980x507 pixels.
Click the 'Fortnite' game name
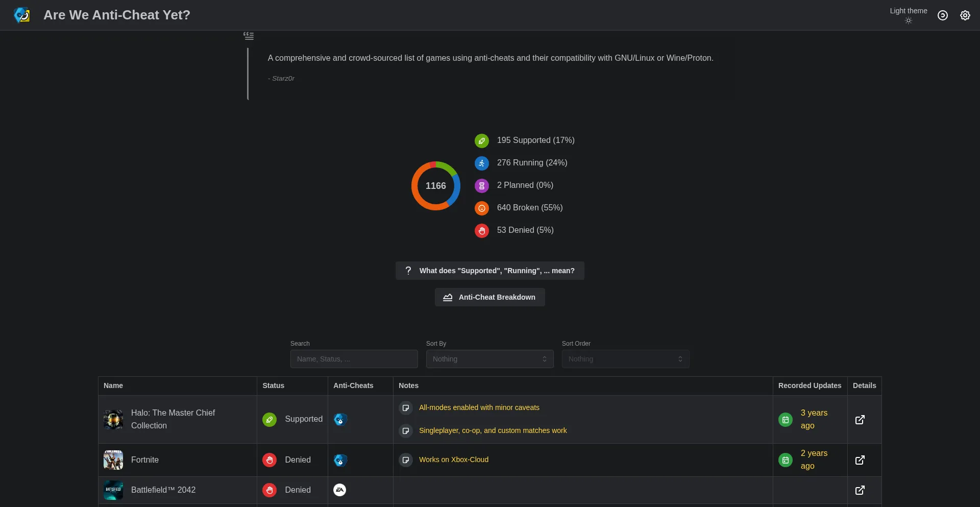(145, 460)
